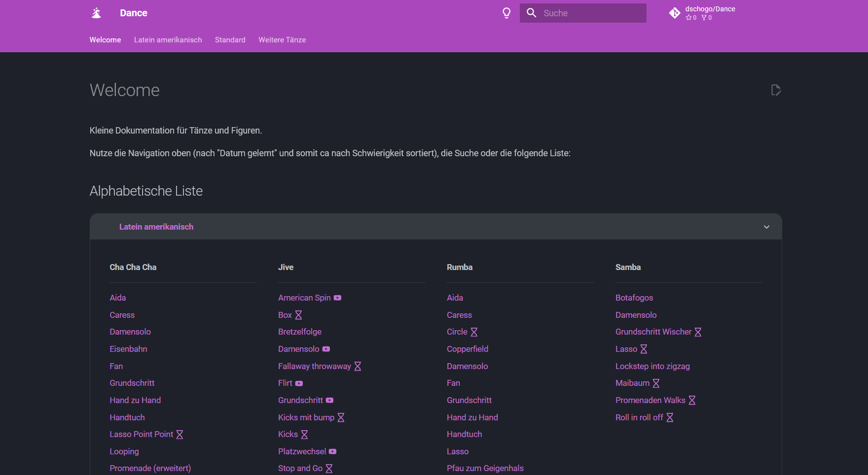Open the dschogo/Dance repository link

click(710, 8)
